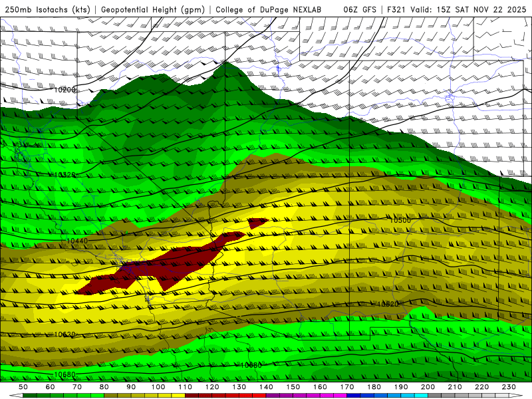The height and width of the screenshot is (399, 532).
Task: Click the olive swatch just after 80
Action: coord(110,396)
